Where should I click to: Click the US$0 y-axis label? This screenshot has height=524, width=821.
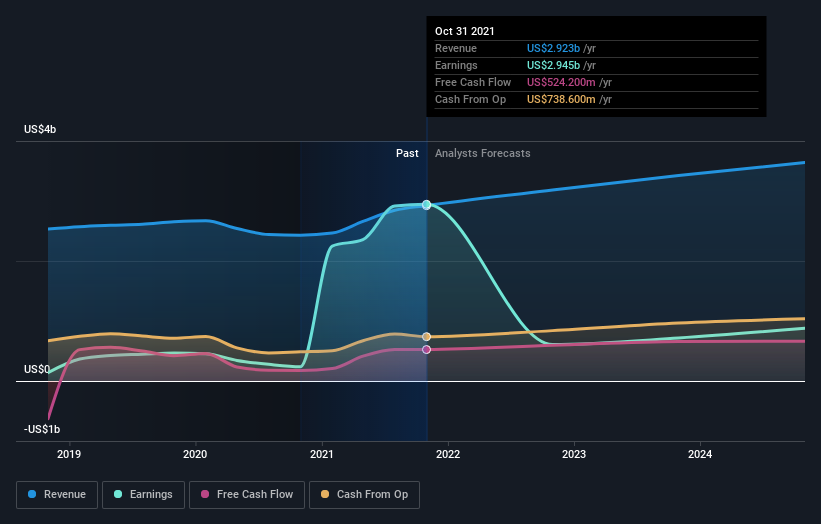click(x=37, y=370)
